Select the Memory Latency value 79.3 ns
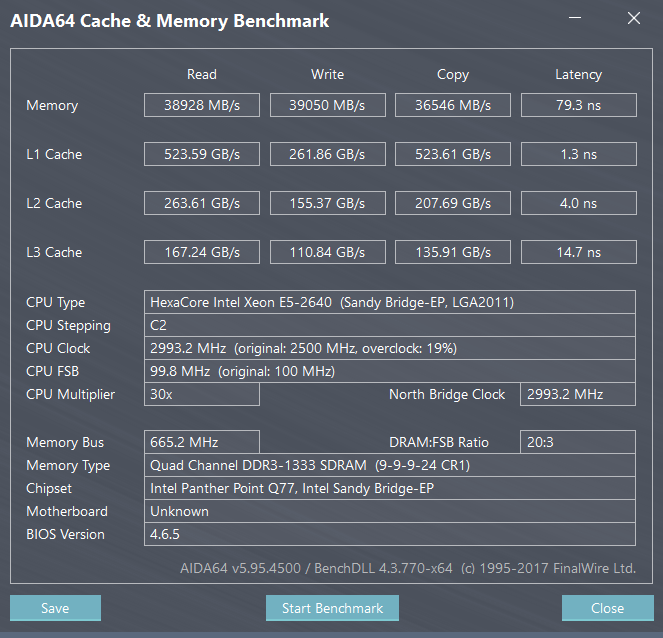663x638 pixels. [x=579, y=105]
